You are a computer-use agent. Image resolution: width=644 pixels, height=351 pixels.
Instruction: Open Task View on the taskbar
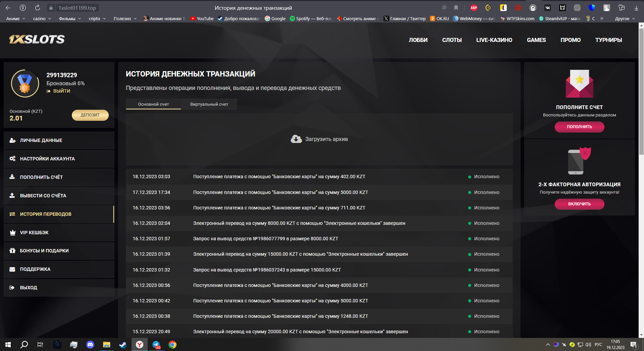pos(40,345)
